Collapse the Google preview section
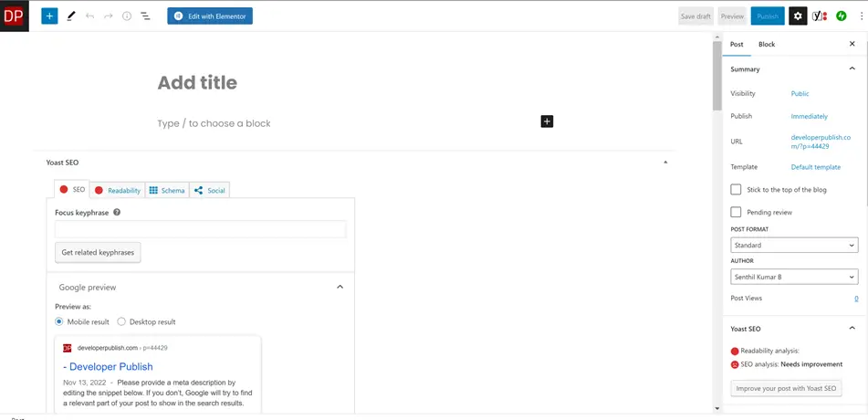 [x=340, y=287]
